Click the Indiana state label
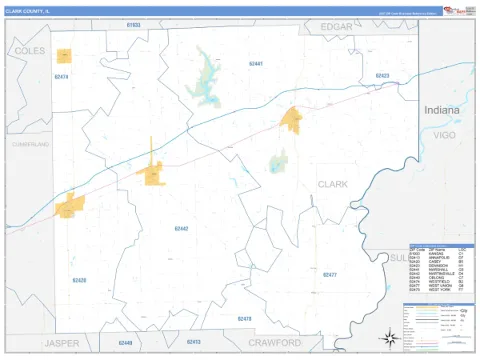Viewport: 480px width, 360px height. coord(442,110)
